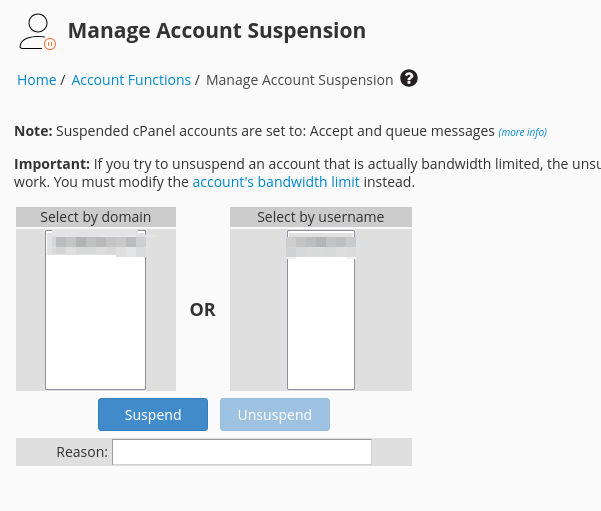Click the Manage Account Suspension breadcrumb text

299,80
